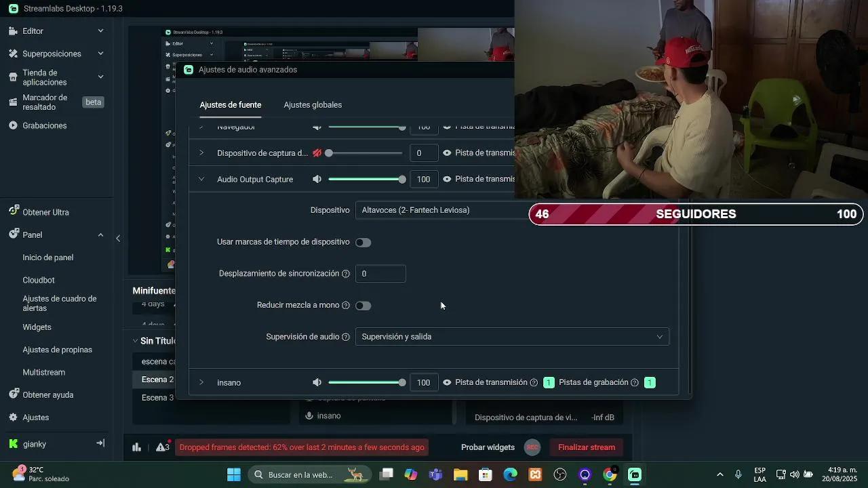Click the Finalizar stream button
868x488 pixels.
coord(587,447)
